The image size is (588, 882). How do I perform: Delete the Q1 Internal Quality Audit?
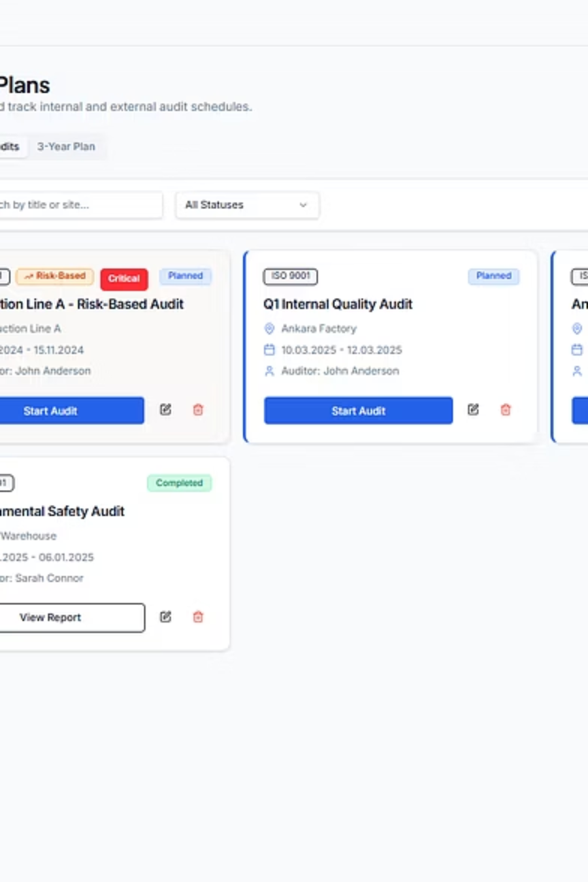[x=506, y=410]
